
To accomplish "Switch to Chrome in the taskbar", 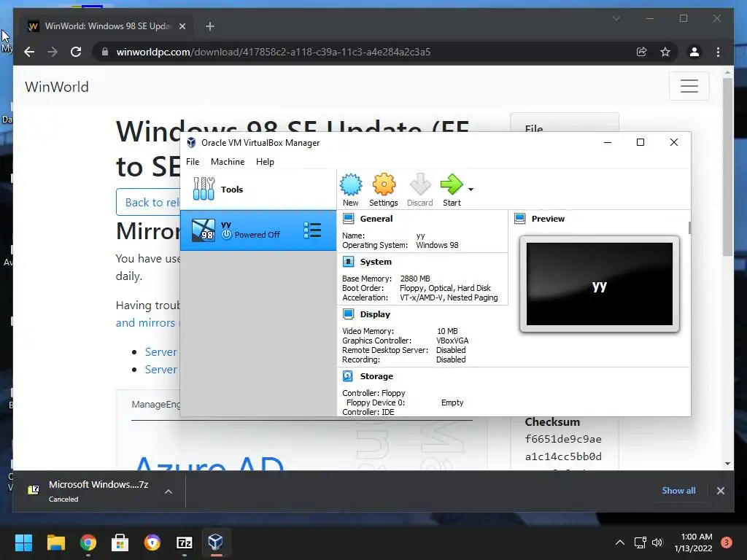I will (x=88, y=542).
